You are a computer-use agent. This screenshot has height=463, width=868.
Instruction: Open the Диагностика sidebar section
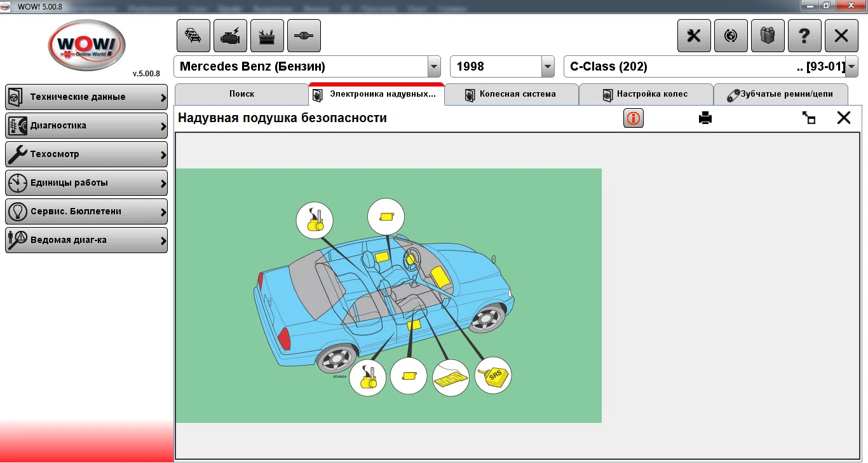tap(86, 126)
